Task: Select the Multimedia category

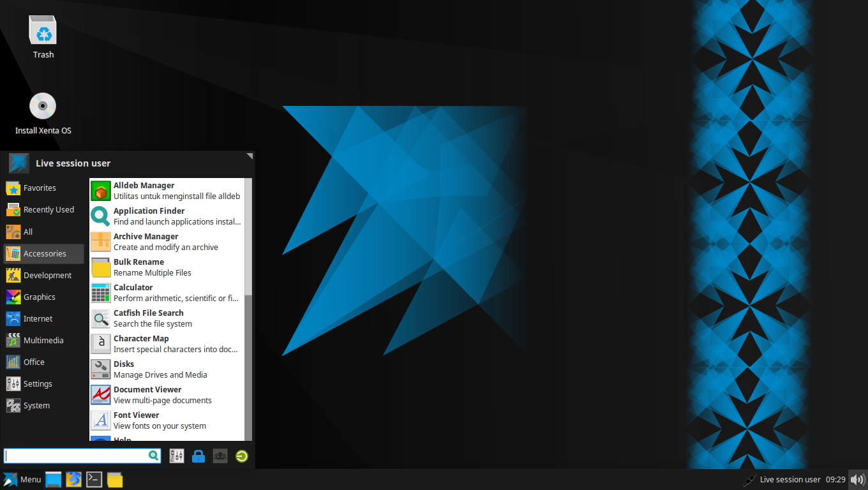Action: [43, 340]
